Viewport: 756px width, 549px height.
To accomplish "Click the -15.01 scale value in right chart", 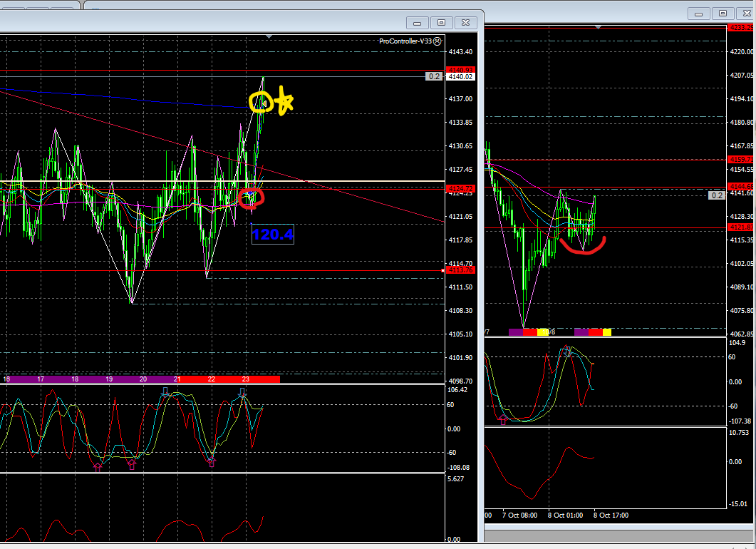I will point(739,504).
